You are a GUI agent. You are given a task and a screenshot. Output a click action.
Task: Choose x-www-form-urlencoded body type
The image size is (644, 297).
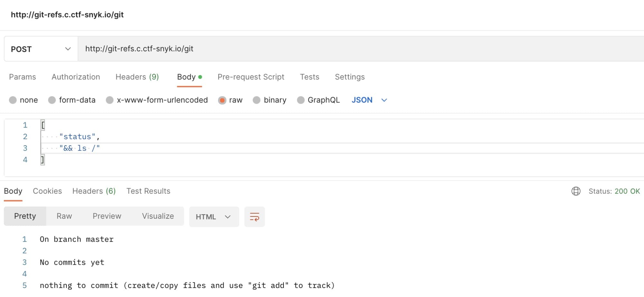(110, 100)
